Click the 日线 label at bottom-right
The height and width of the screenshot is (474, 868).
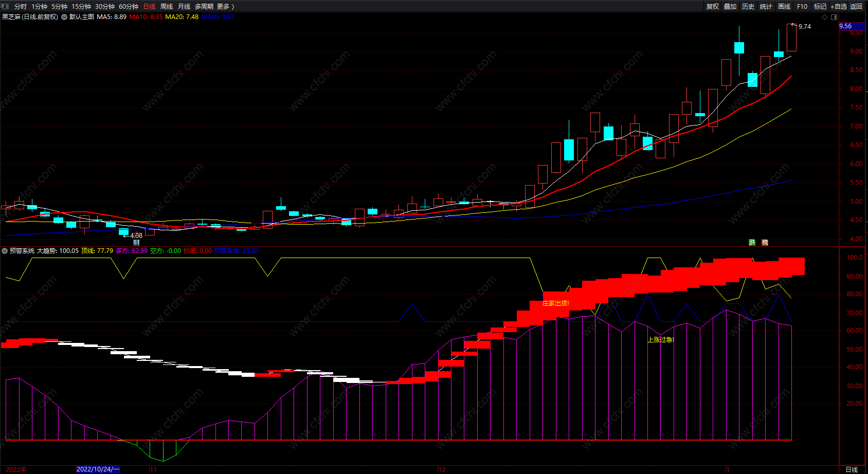[852, 469]
